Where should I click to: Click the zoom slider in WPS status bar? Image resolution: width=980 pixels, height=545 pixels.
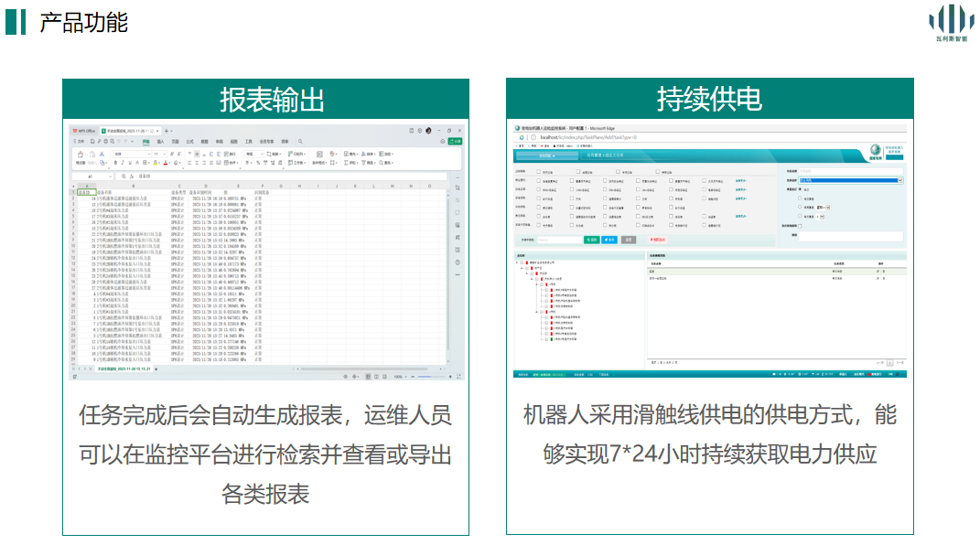431,377
